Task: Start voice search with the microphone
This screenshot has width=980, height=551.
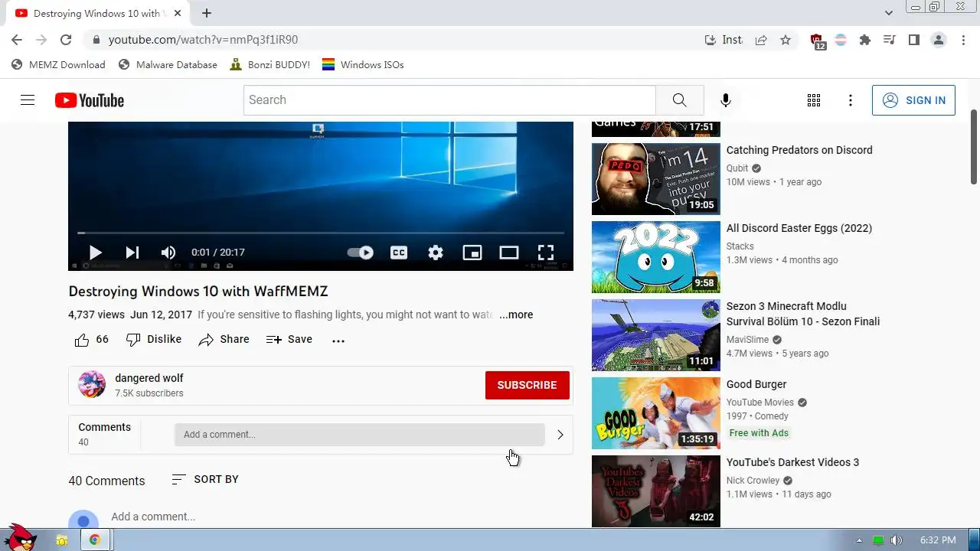Action: point(725,100)
